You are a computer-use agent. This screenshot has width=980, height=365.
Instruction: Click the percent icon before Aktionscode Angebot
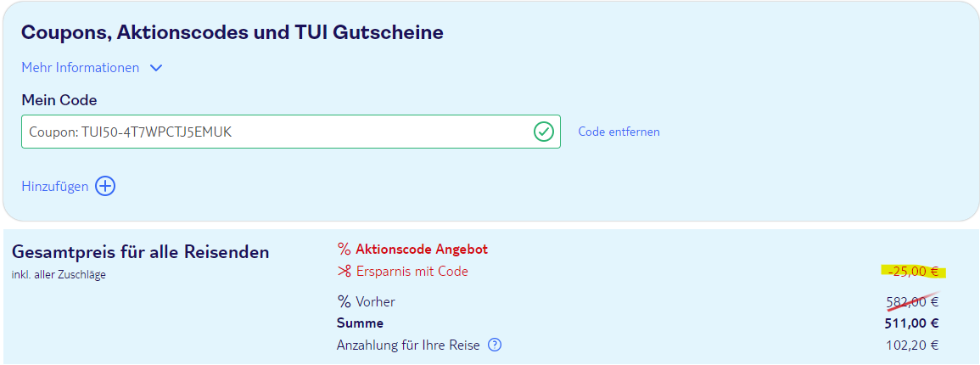point(344,250)
